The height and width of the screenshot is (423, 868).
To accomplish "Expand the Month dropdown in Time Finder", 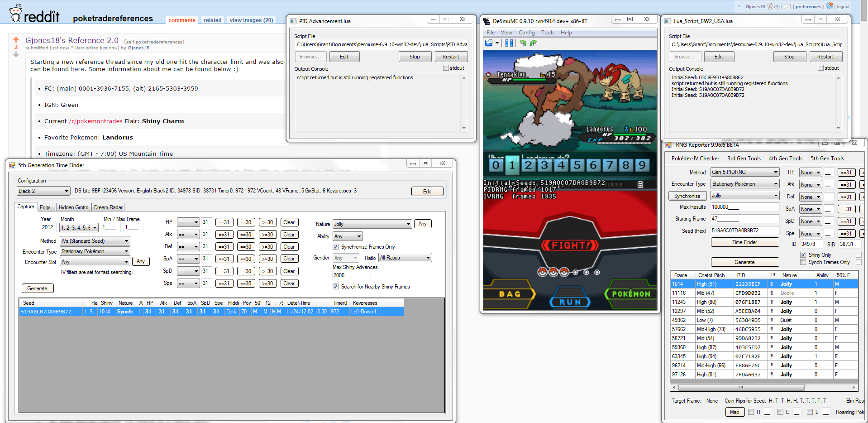I will coord(79,228).
